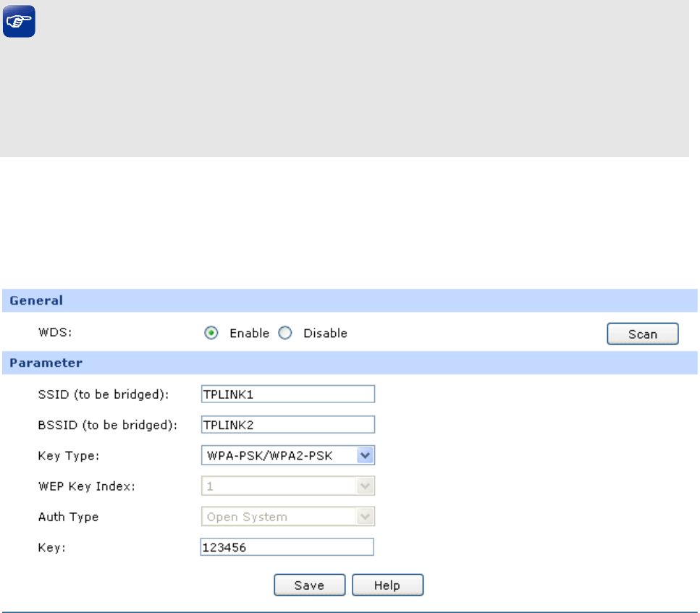Select the WDS Enable radio button
Screen dimensions: 700x613
coord(211,333)
